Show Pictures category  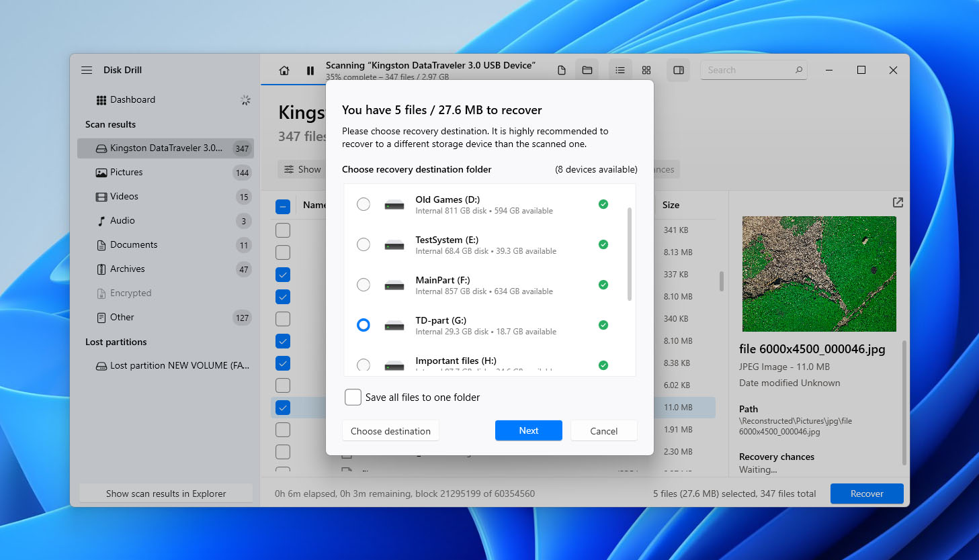[165, 172]
